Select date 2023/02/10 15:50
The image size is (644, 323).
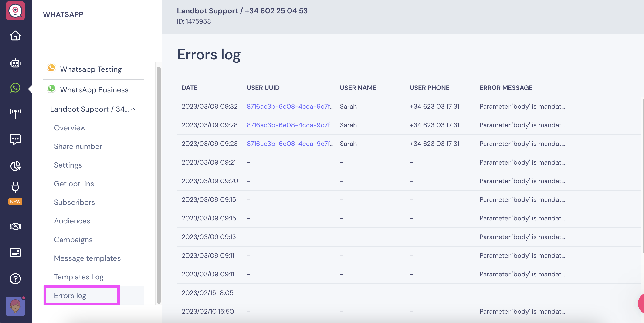tap(207, 312)
